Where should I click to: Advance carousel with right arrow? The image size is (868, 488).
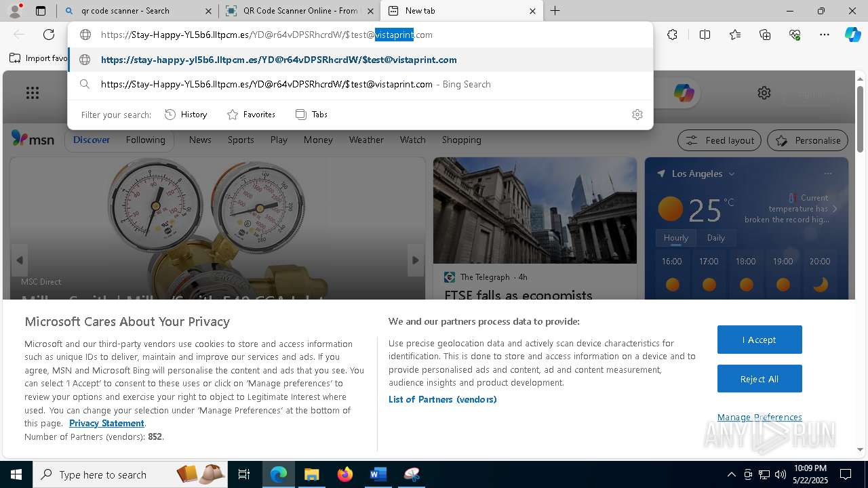[416, 260]
